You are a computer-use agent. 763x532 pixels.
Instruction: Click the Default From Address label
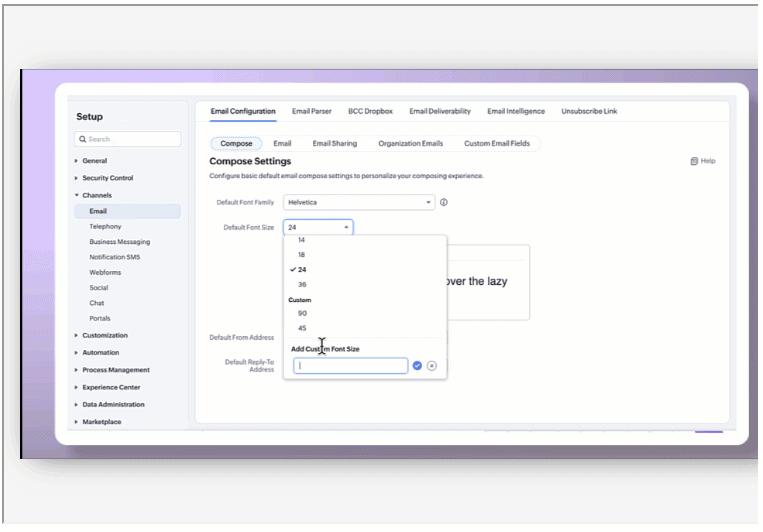tap(241, 337)
